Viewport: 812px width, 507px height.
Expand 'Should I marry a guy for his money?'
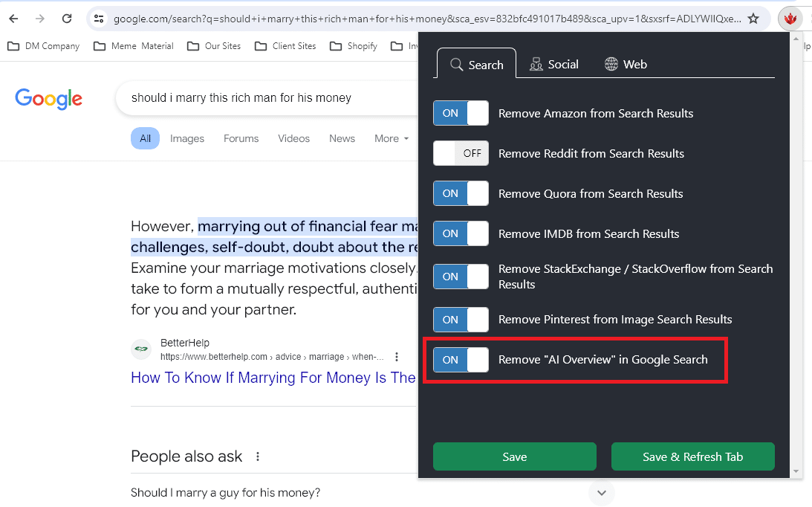(x=601, y=492)
